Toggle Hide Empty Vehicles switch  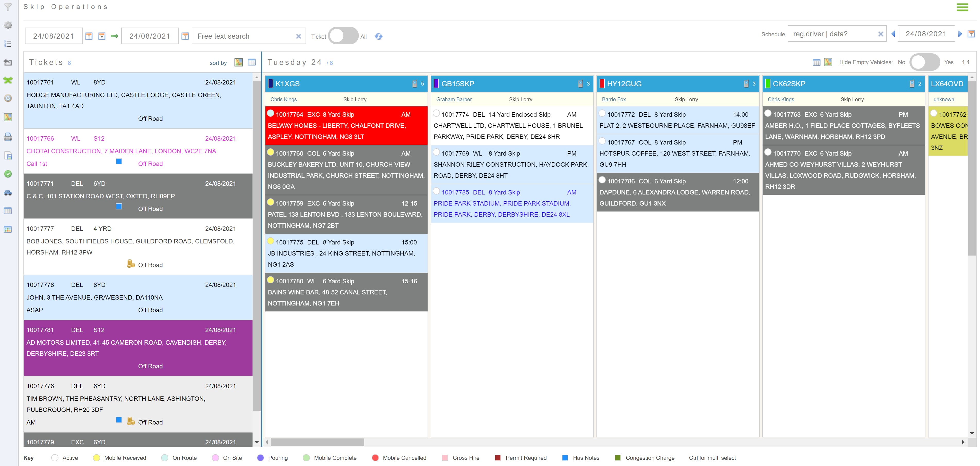click(924, 62)
